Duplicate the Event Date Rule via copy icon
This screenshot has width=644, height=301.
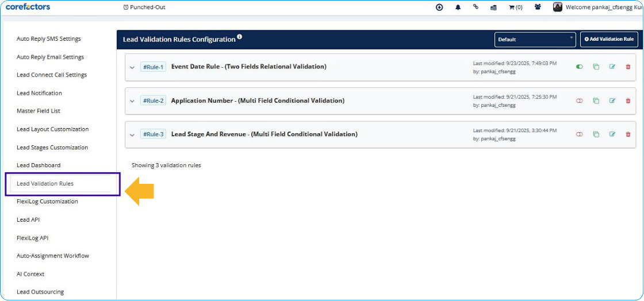coord(596,67)
